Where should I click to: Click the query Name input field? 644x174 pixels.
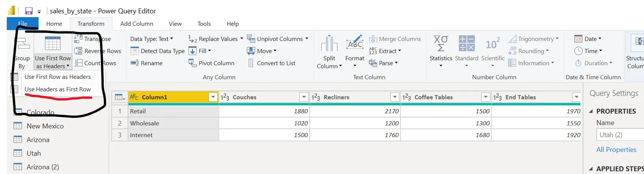(620, 135)
